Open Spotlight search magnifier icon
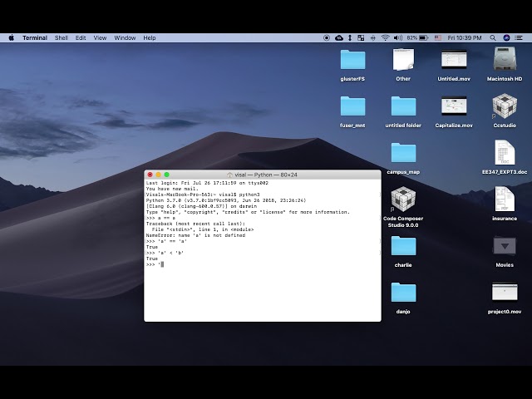This screenshot has height=399, width=532. point(495,37)
